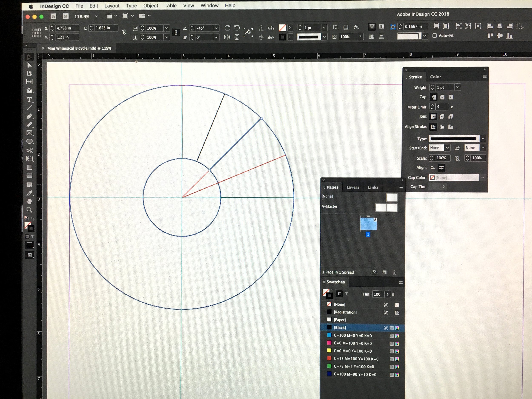The width and height of the screenshot is (532, 399).
Task: Switch to the Color tab
Action: click(436, 77)
